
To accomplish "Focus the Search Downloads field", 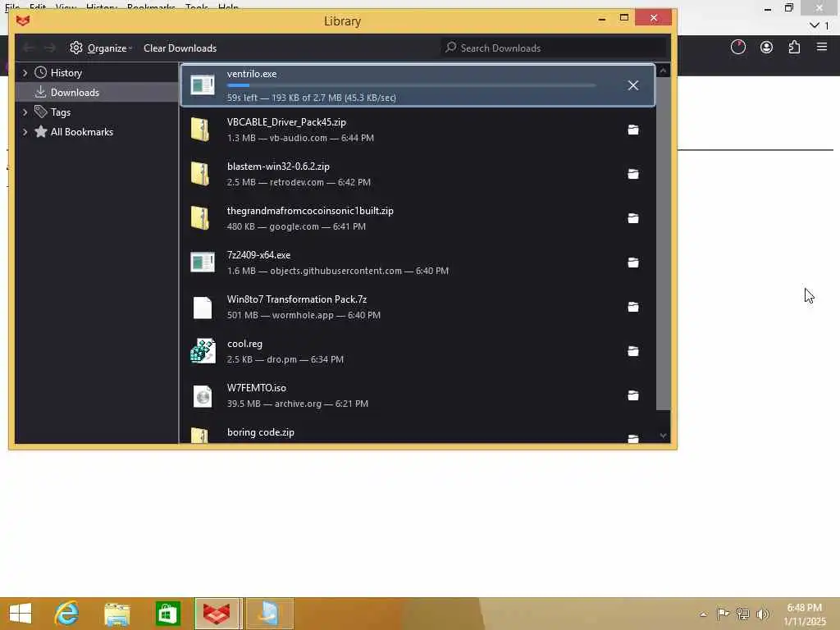I will 554,48.
